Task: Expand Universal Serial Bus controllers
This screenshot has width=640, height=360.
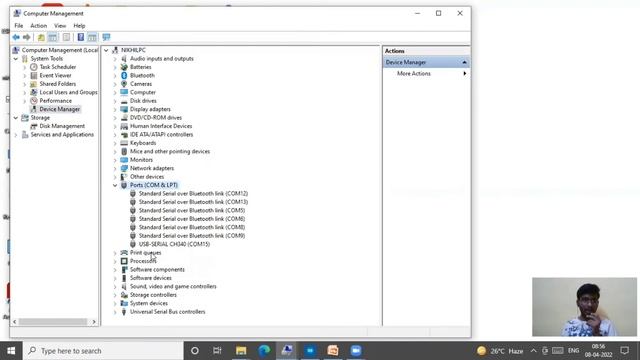Action: [x=115, y=312]
